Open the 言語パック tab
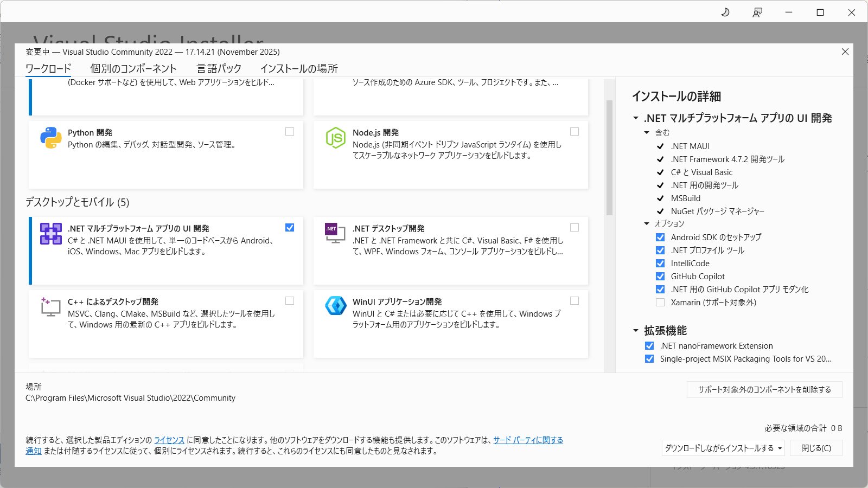This screenshot has height=488, width=868. pos(219,69)
